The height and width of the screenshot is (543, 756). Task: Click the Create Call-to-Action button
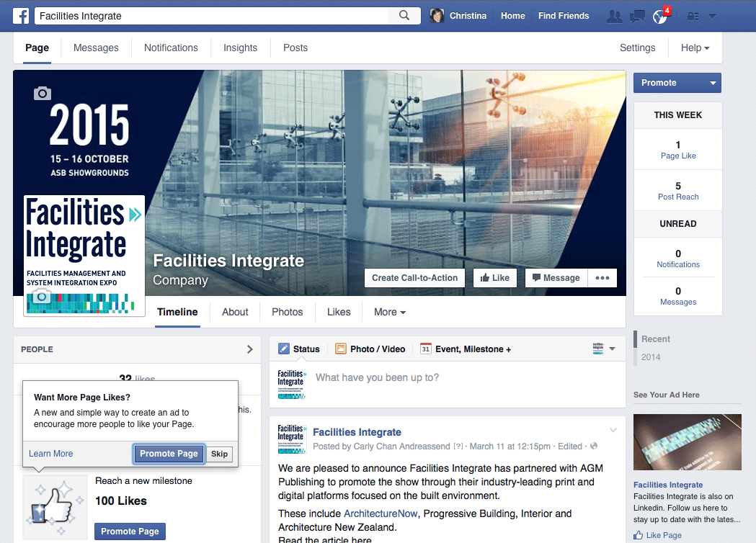414,278
